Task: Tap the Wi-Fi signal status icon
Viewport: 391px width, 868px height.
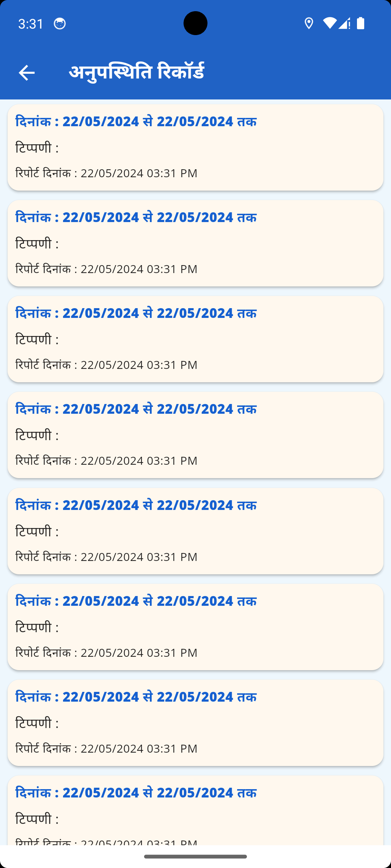Action: coord(329,24)
